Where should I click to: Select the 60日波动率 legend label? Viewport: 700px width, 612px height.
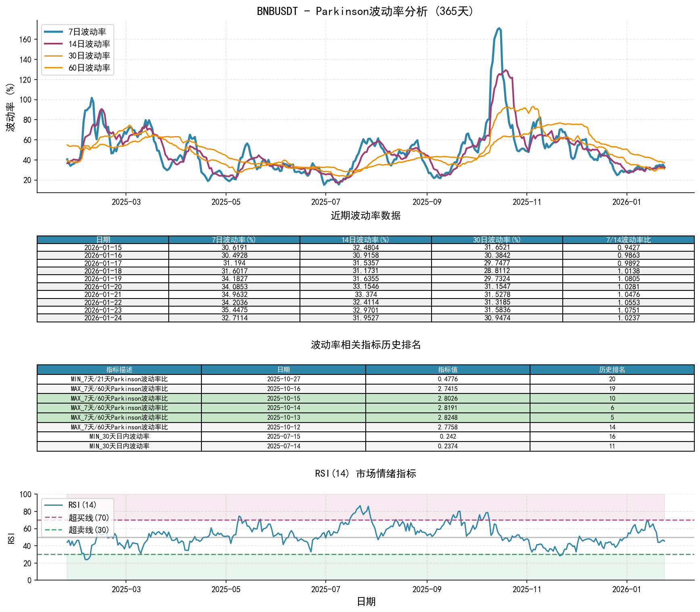(89, 68)
